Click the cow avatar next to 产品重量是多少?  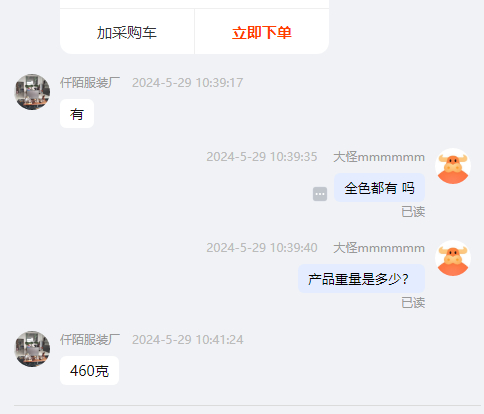click(453, 258)
